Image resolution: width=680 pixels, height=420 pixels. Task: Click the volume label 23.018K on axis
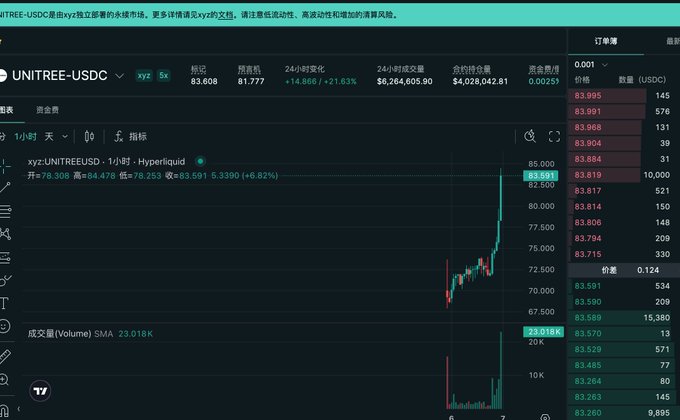544,332
